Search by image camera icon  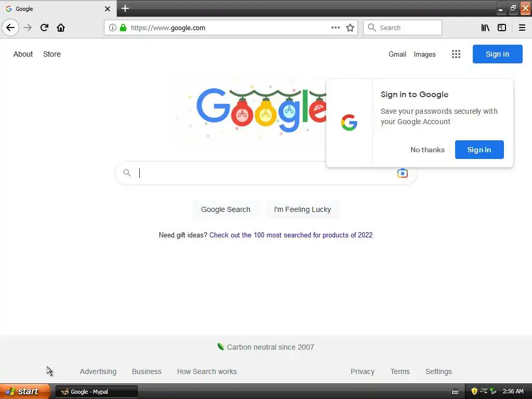tap(403, 173)
